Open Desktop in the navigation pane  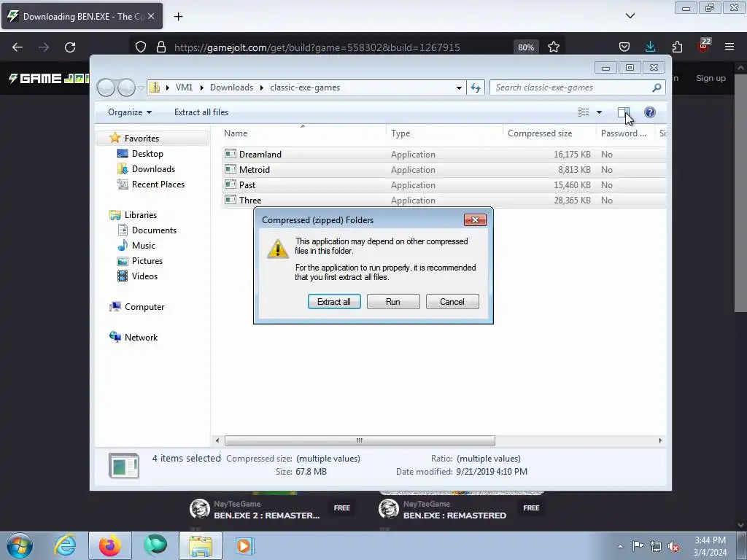pos(147,154)
